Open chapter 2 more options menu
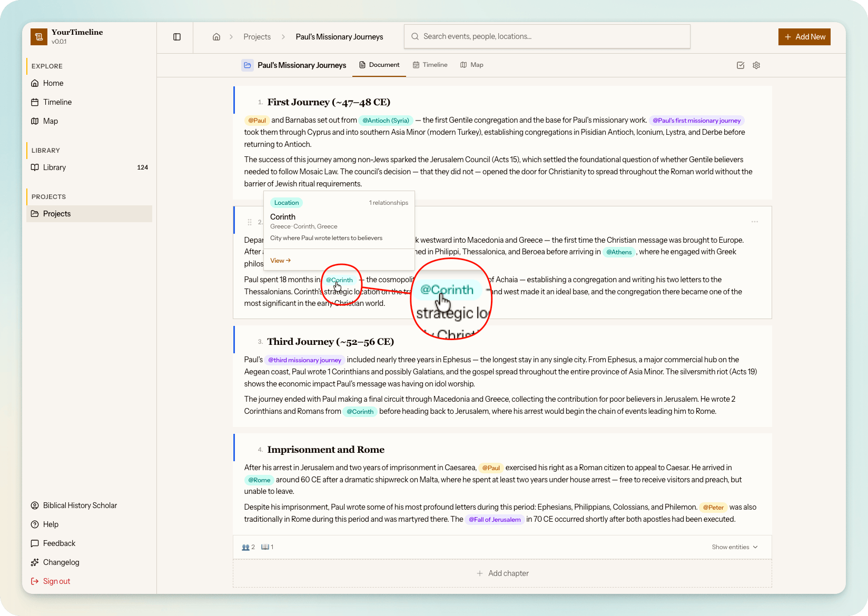Viewport: 868px width, 616px height. [755, 222]
